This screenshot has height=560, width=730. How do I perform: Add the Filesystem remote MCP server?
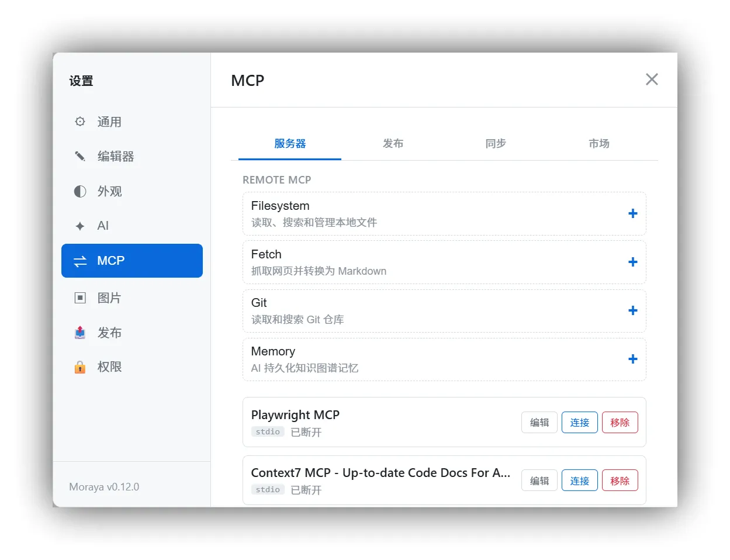[632, 213]
